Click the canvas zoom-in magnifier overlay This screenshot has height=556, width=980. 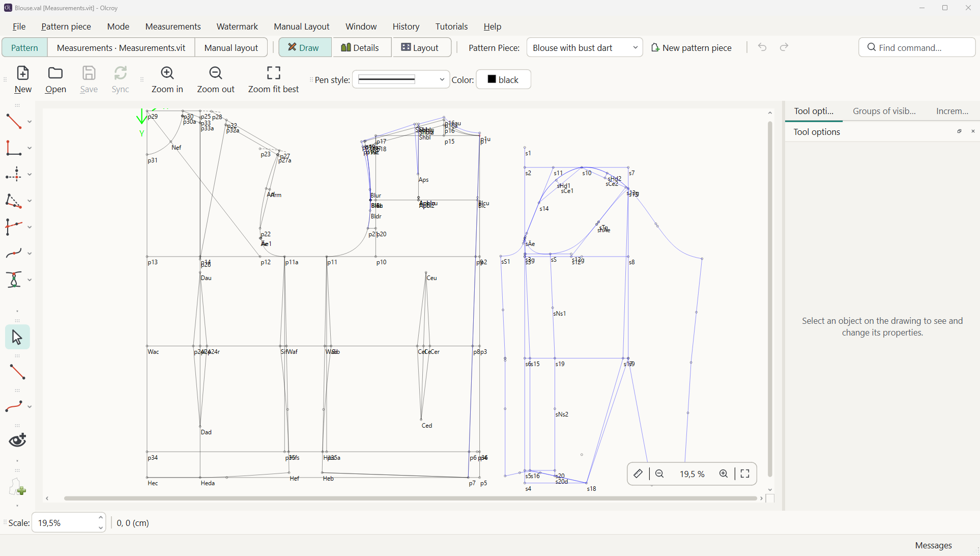coord(724,474)
